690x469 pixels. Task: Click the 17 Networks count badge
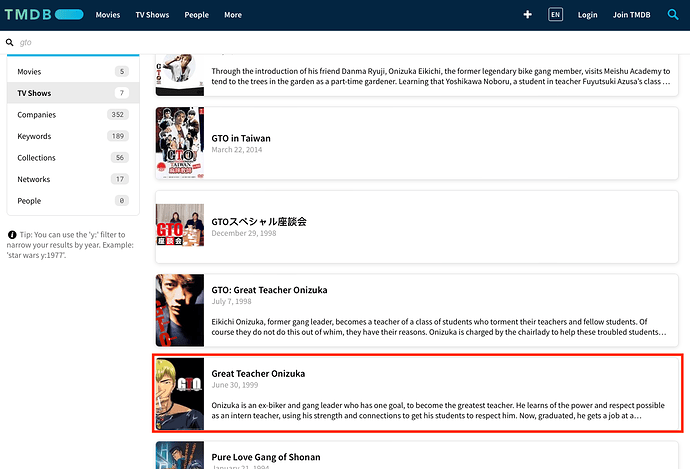[120, 179]
